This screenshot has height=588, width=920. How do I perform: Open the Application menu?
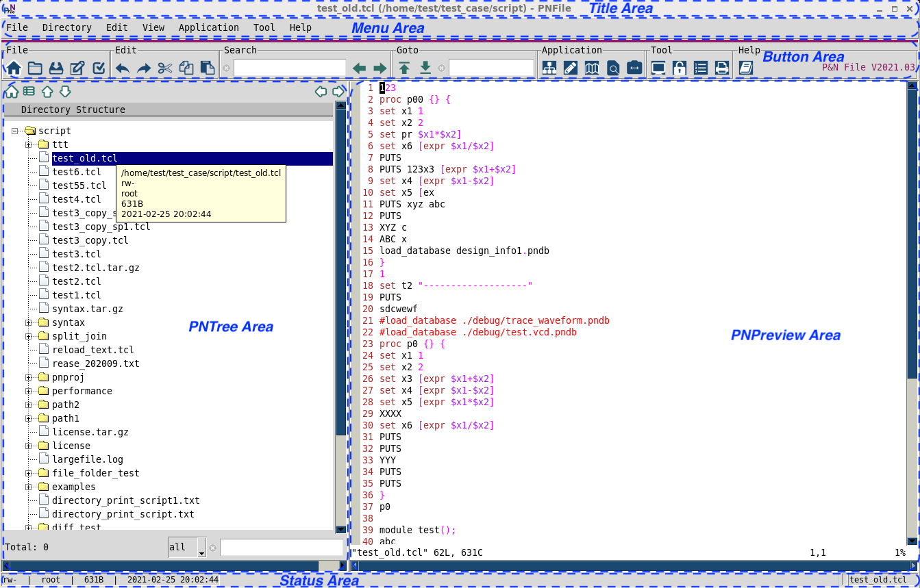[x=209, y=27]
